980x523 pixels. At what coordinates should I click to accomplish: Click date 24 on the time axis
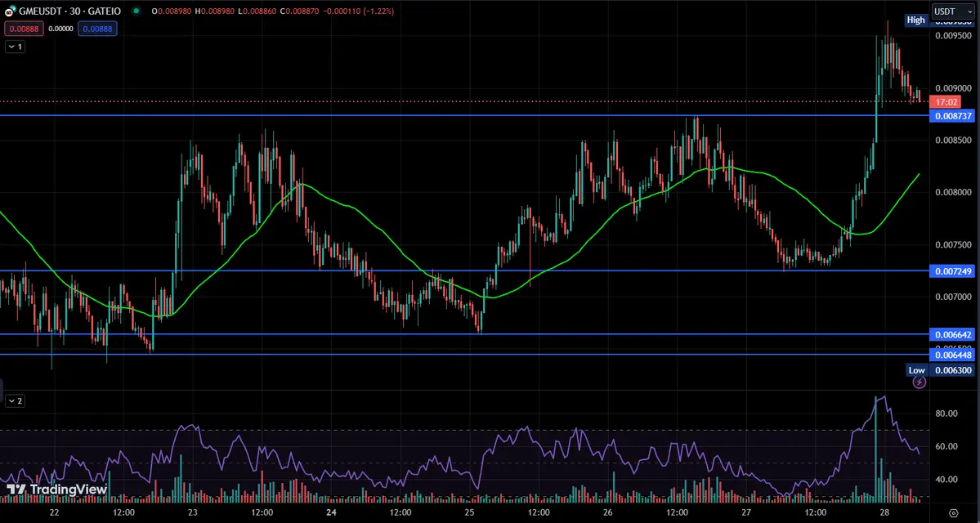[331, 512]
